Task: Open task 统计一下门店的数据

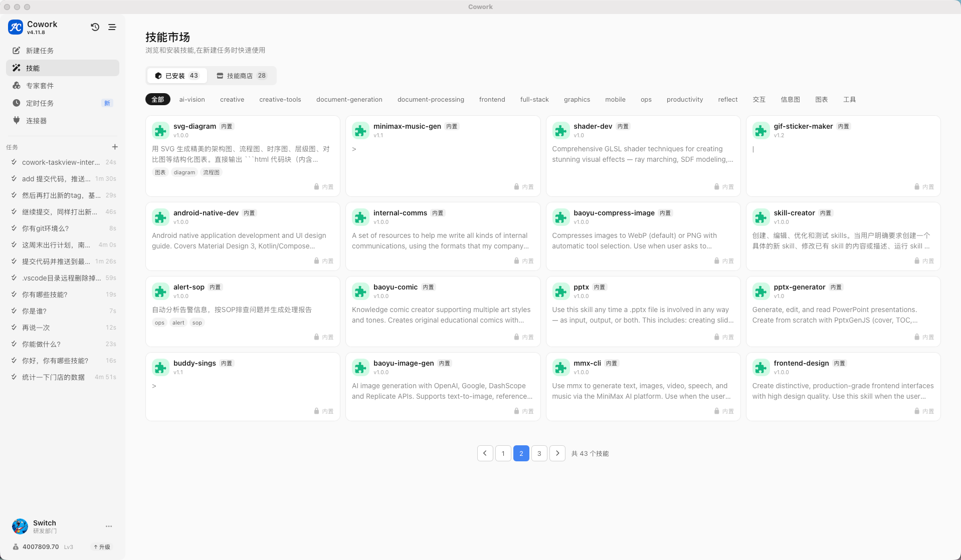Action: [63, 377]
